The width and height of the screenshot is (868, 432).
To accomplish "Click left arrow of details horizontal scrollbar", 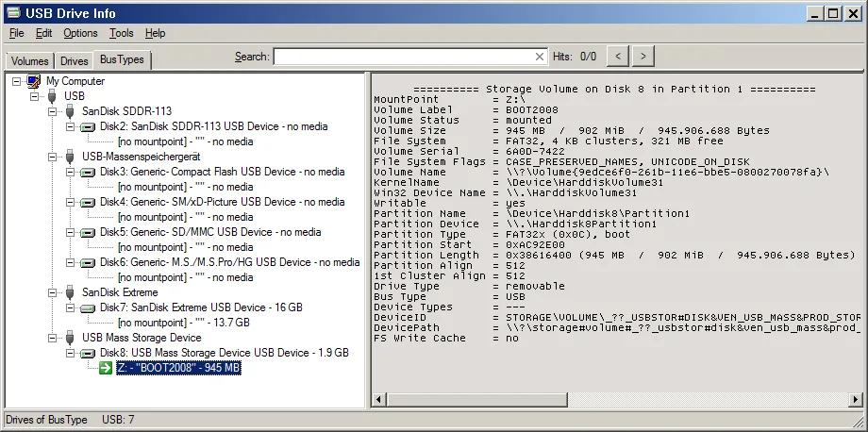I will point(378,399).
